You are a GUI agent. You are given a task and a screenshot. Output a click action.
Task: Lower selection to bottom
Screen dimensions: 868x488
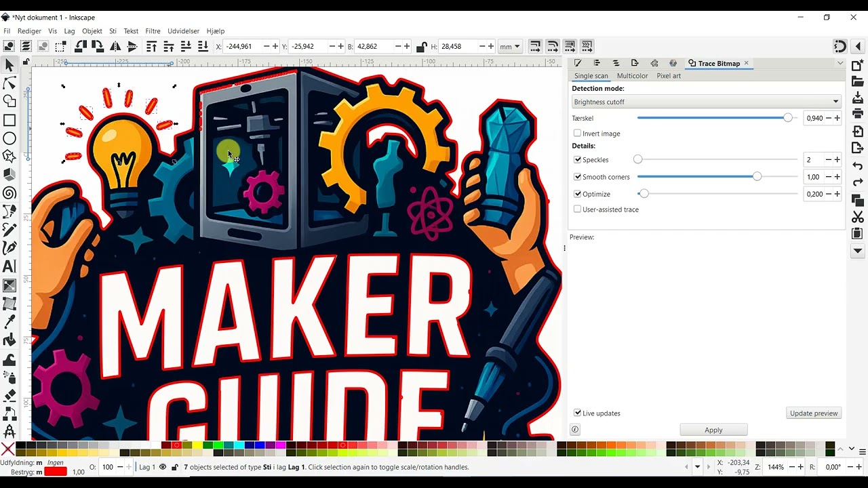click(203, 46)
